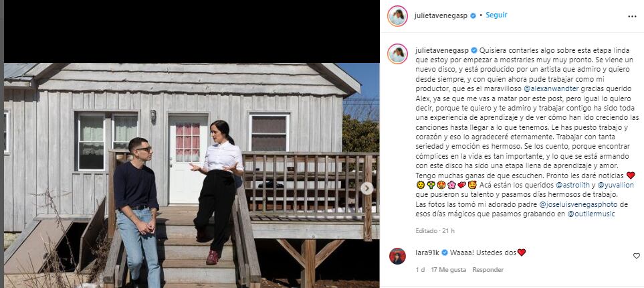Reply to lara91k's comment via Responder

[488, 270]
